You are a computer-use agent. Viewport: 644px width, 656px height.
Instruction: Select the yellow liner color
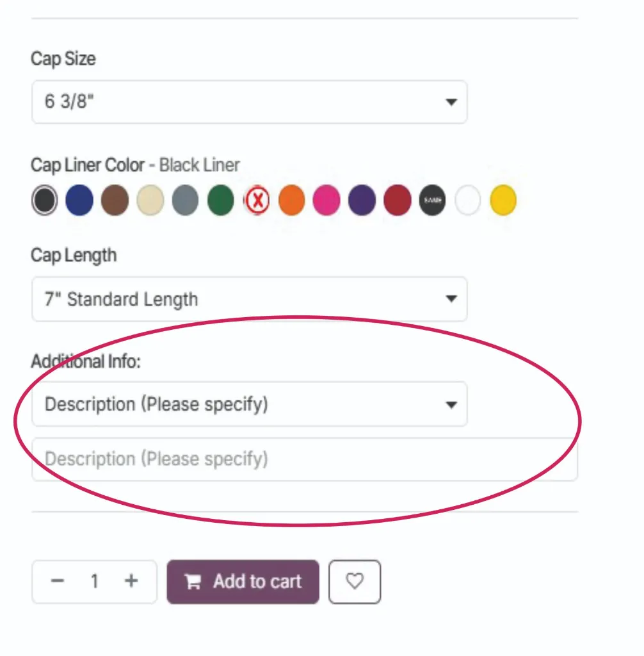coord(503,200)
